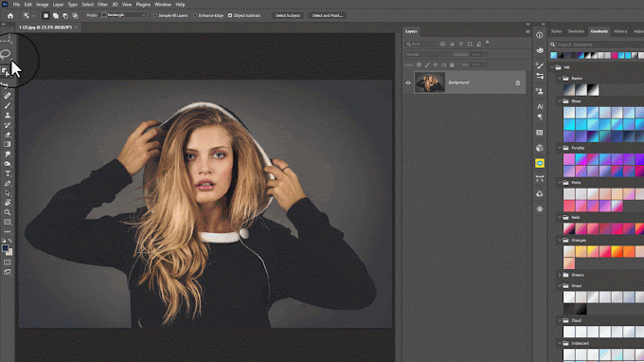
Task: Select the History Brush tool
Action: coord(8,125)
